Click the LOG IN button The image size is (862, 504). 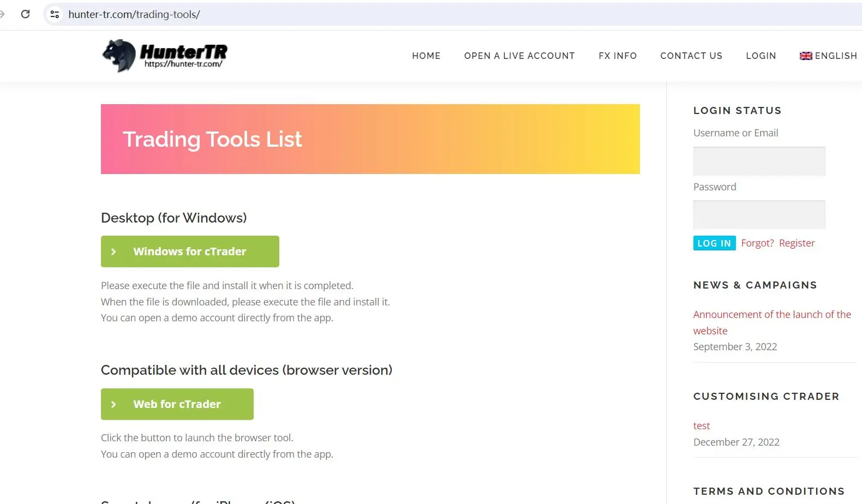tap(714, 243)
